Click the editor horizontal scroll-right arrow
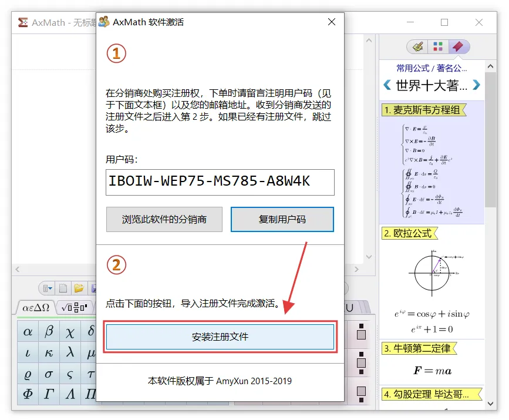509x420 pixels. [356, 269]
